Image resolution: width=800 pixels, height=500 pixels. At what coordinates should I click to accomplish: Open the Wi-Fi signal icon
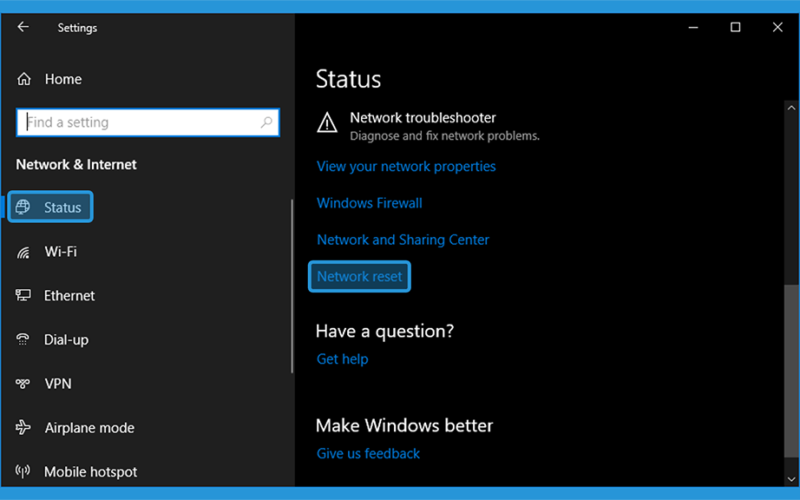click(x=23, y=252)
